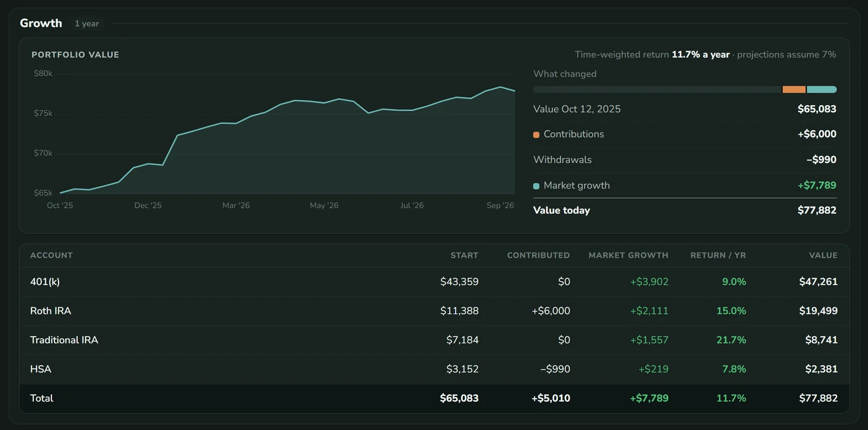Click the Roth IRA return "15.0%"
This screenshot has width=868, height=430.
pyautogui.click(x=731, y=311)
